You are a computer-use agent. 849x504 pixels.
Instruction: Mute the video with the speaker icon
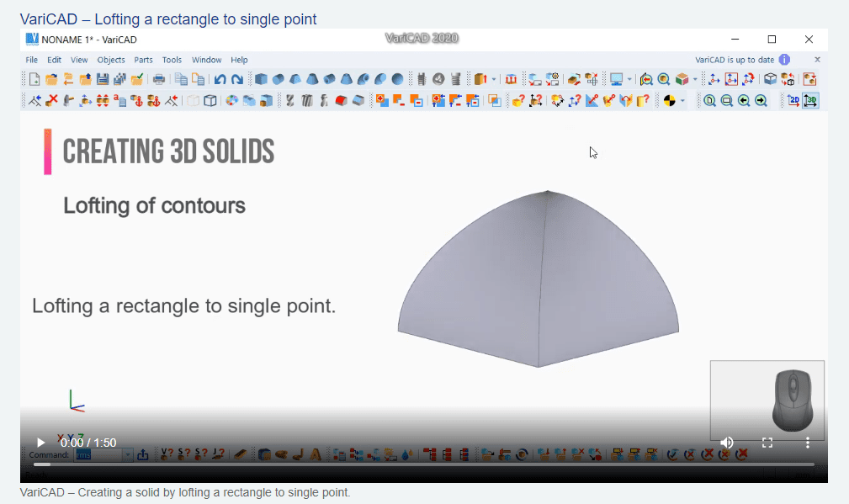[x=727, y=443]
